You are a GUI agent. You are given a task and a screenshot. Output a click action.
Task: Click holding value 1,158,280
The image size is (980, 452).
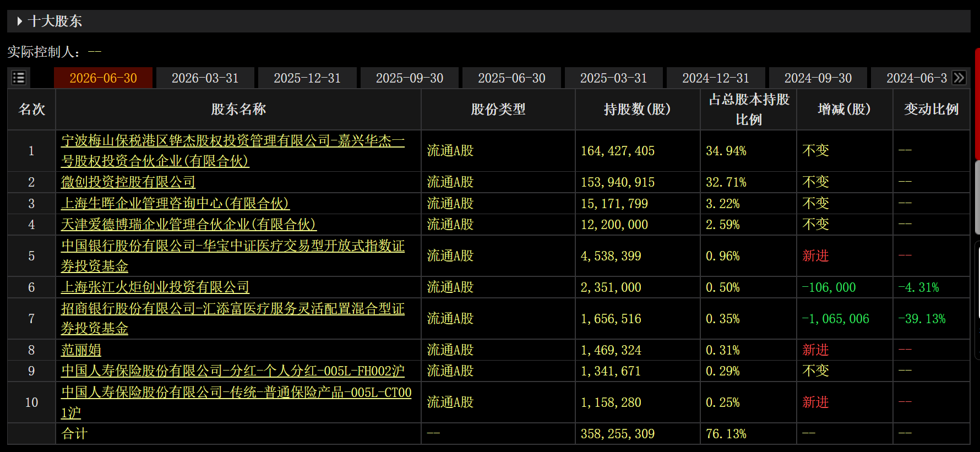pyautogui.click(x=611, y=402)
